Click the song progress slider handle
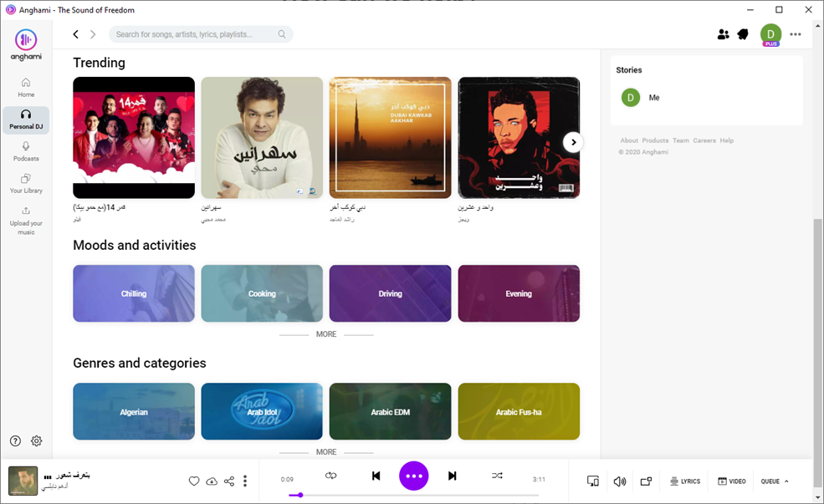 [300, 495]
